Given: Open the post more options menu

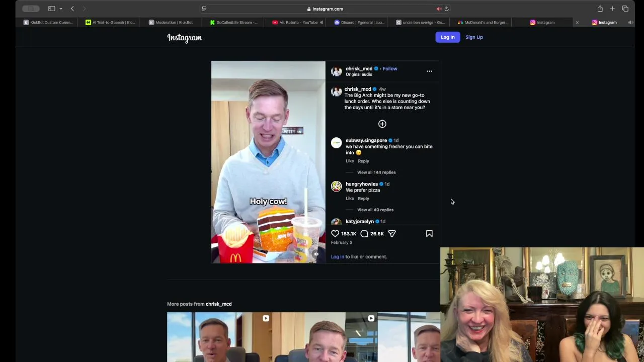Looking at the screenshot, I should pos(429,71).
